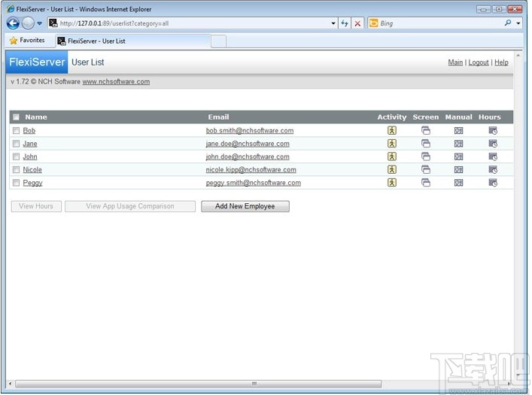Email jane.doe@nchsoftware.com

248,144
